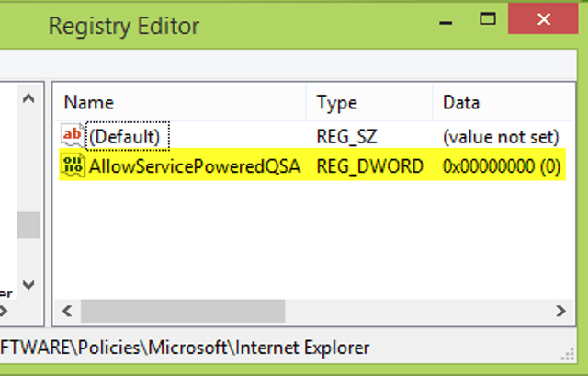588x376 pixels.
Task: Click the (value not set) data cell
Action: [x=501, y=137]
